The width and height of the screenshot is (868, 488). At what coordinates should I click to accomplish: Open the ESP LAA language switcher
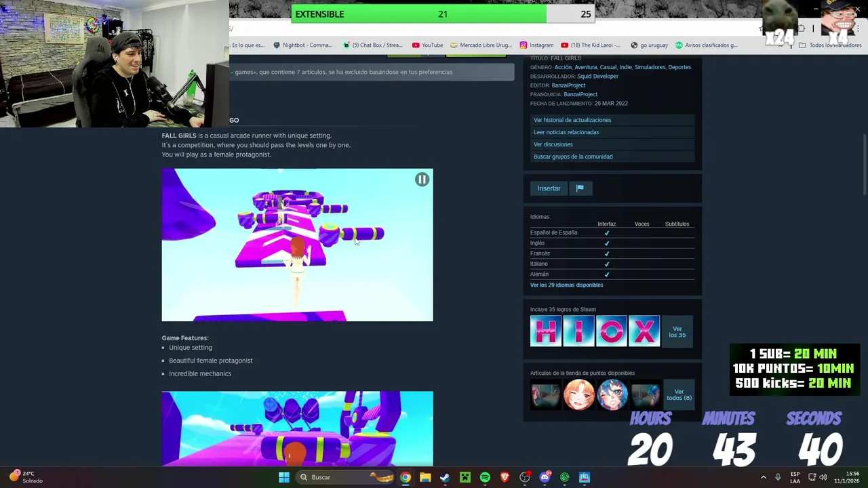(x=795, y=477)
